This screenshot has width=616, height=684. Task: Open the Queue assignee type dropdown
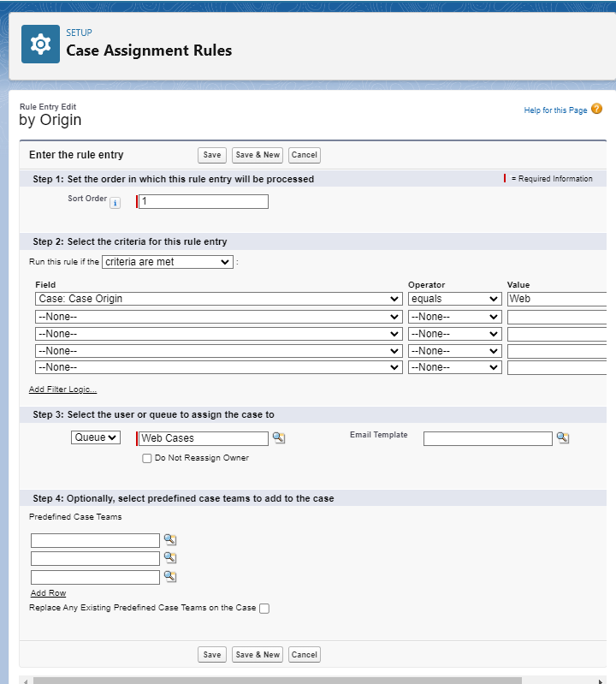[96, 437]
